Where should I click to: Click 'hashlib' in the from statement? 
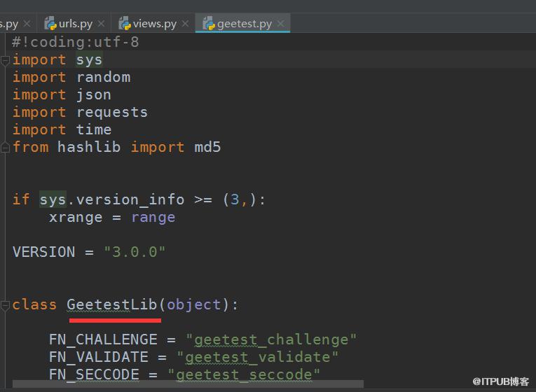coord(89,147)
